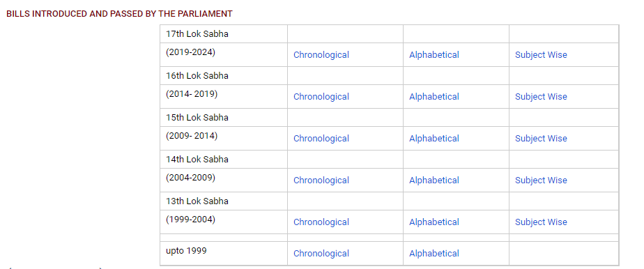Select Alphabetical link for 2009-2014 row
The image size is (644, 269).
tap(434, 139)
